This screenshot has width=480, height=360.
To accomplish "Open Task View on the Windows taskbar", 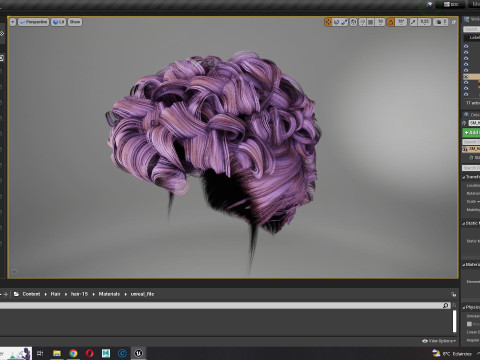I will [x=40, y=353].
